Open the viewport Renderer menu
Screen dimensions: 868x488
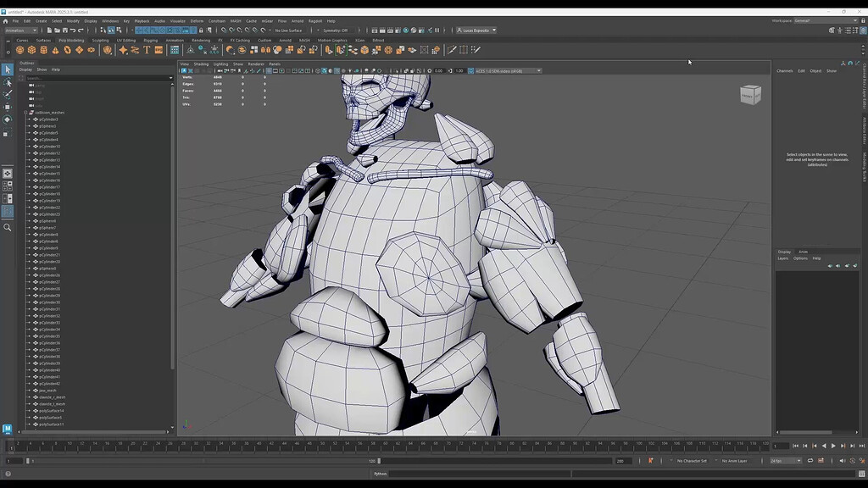click(256, 64)
